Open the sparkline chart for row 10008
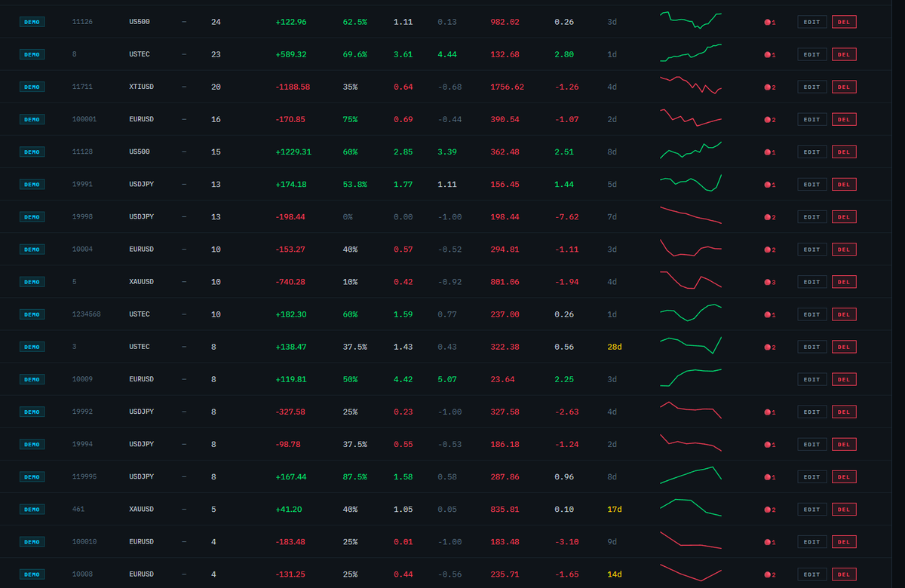The width and height of the screenshot is (905, 588). pos(691,572)
